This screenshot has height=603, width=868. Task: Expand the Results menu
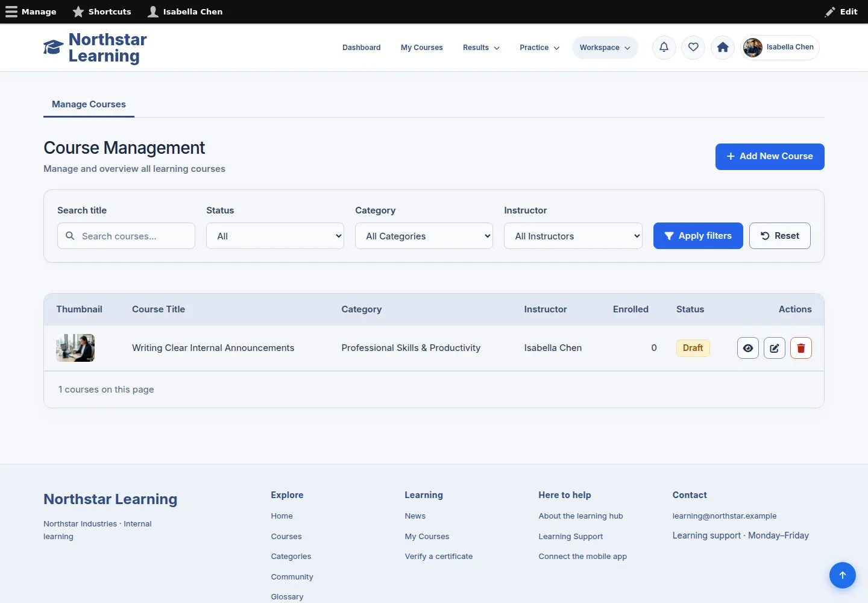[x=481, y=48]
